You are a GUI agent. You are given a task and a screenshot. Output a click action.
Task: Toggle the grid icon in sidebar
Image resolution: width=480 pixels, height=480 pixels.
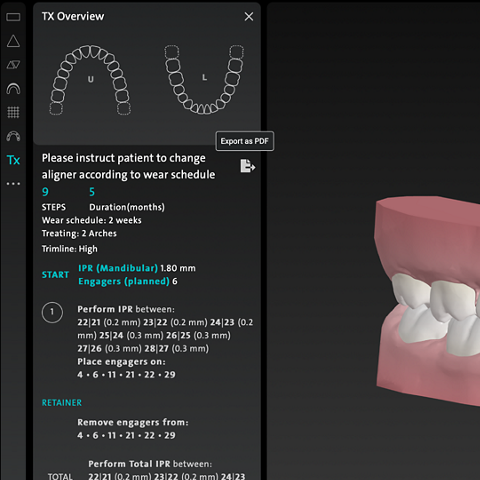(13, 112)
